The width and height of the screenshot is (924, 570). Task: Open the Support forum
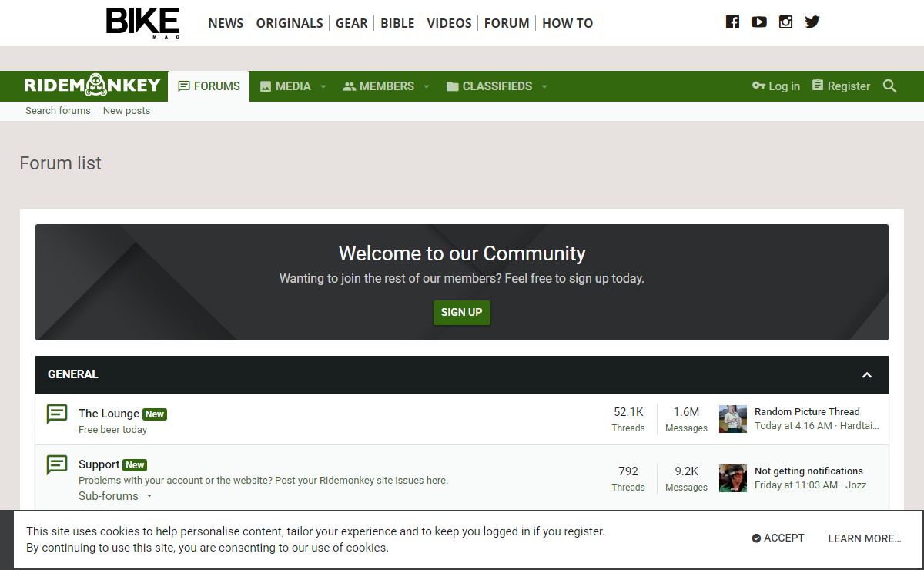[x=99, y=464]
